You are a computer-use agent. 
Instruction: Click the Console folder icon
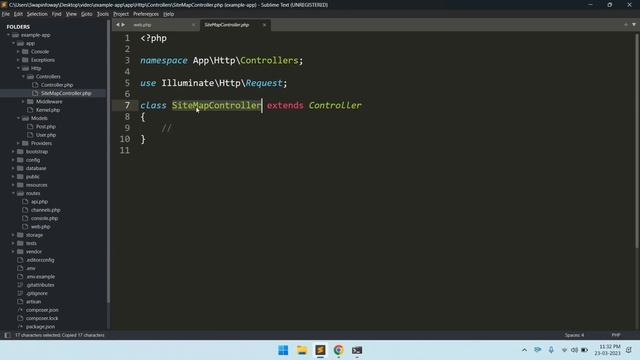pyautogui.click(x=25, y=51)
